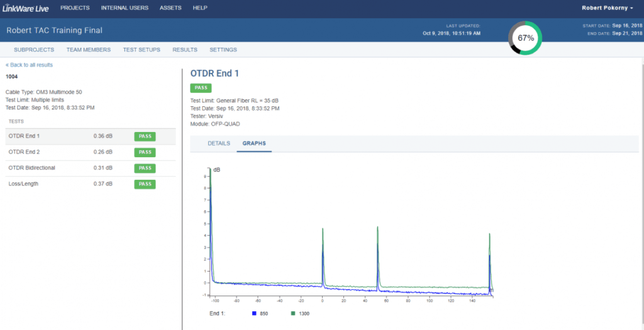
Task: Open the Projects menu
Action: click(x=75, y=8)
